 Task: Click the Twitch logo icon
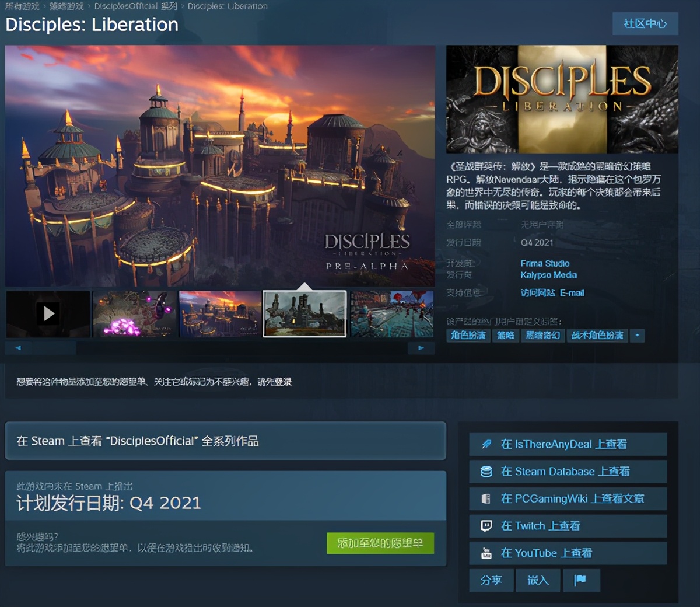point(487,526)
